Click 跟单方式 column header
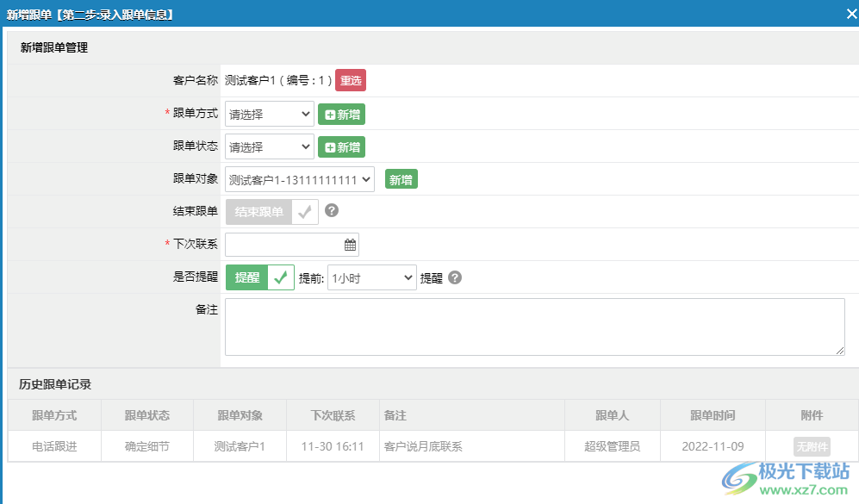 [54, 415]
